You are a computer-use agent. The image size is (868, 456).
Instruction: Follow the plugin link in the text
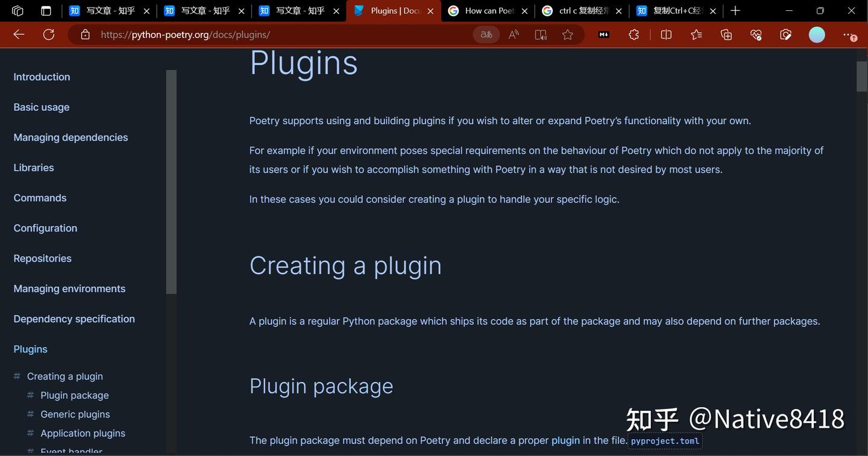click(565, 440)
